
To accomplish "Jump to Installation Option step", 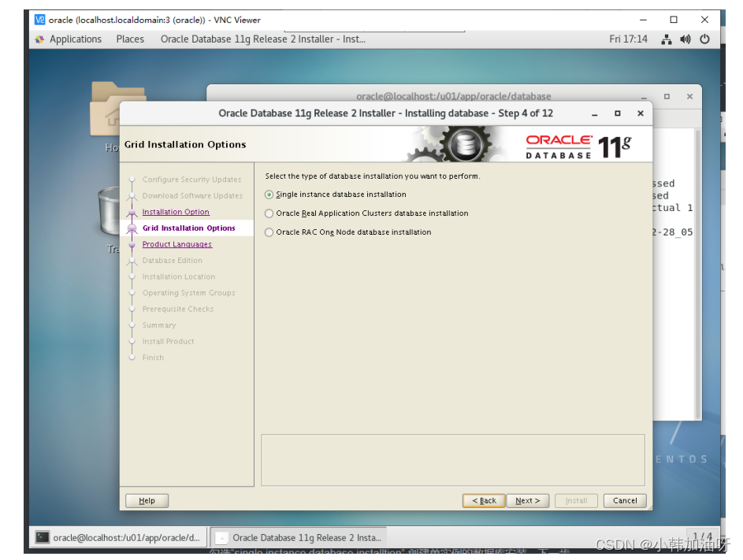I will pyautogui.click(x=176, y=212).
